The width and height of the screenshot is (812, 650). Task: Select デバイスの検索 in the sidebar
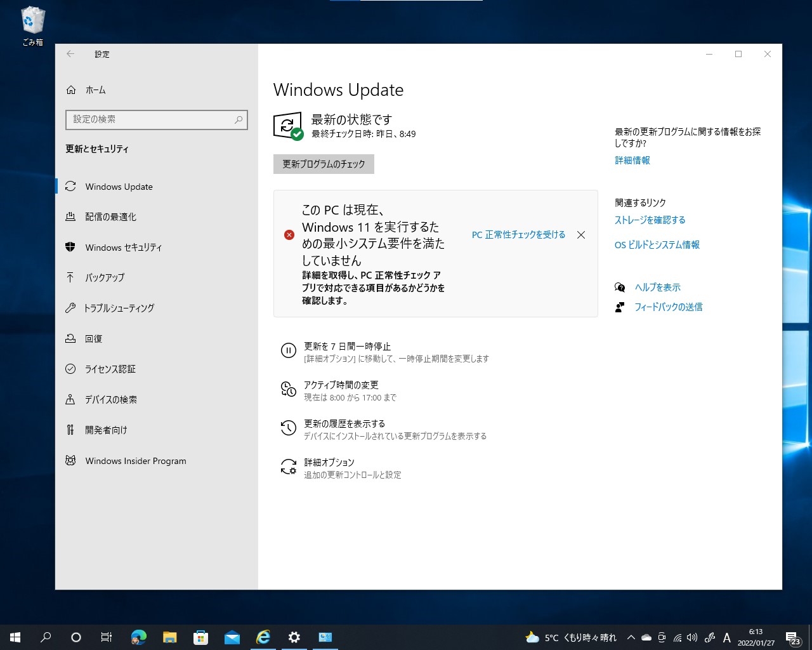pyautogui.click(x=110, y=399)
